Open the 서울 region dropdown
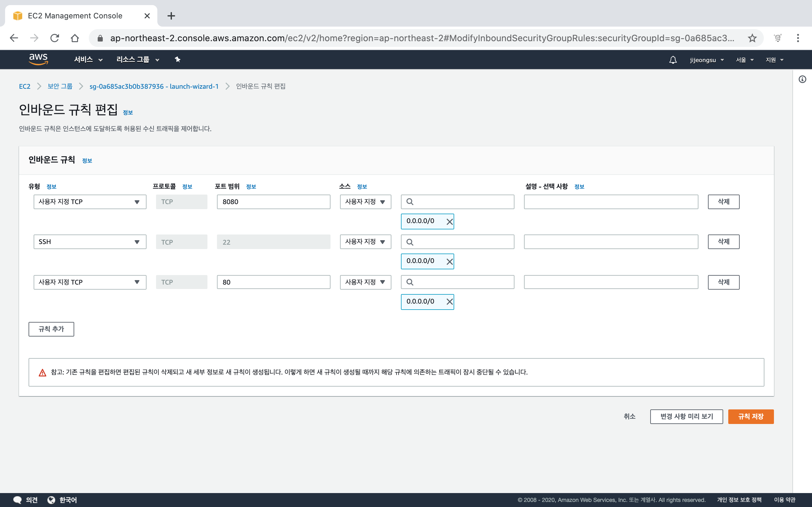This screenshot has width=812, height=507. [x=744, y=60]
